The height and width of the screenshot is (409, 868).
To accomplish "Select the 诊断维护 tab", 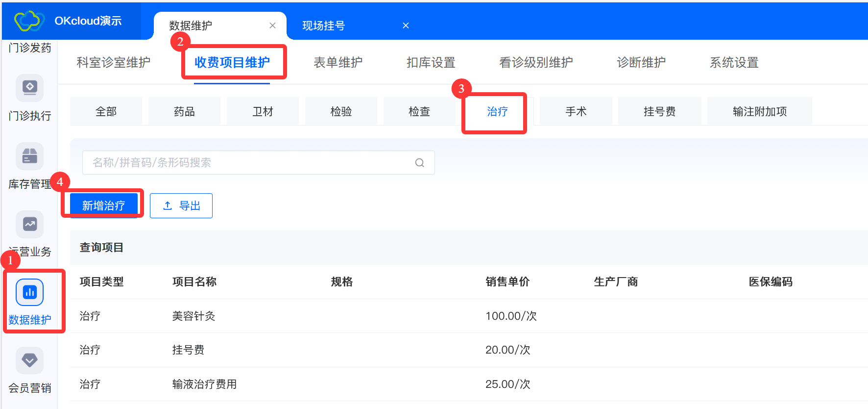I will coord(641,63).
